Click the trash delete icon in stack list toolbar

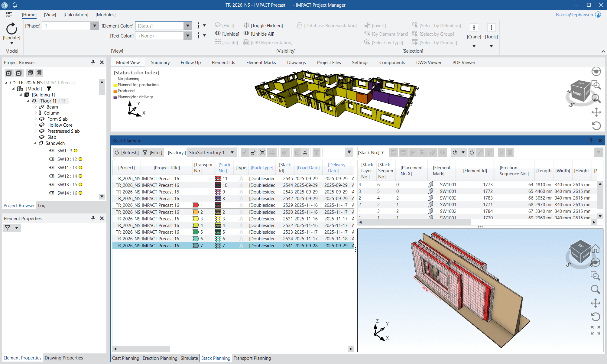tap(316, 152)
